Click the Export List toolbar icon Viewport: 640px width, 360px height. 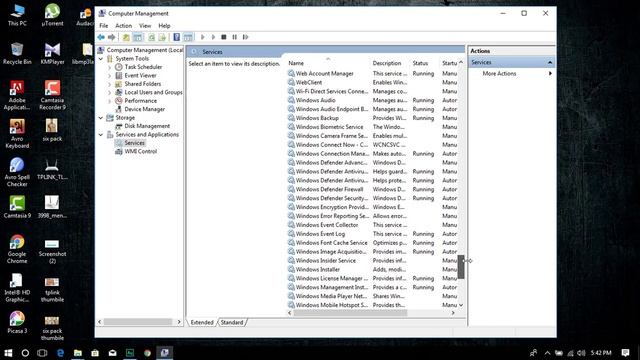(x=162, y=37)
